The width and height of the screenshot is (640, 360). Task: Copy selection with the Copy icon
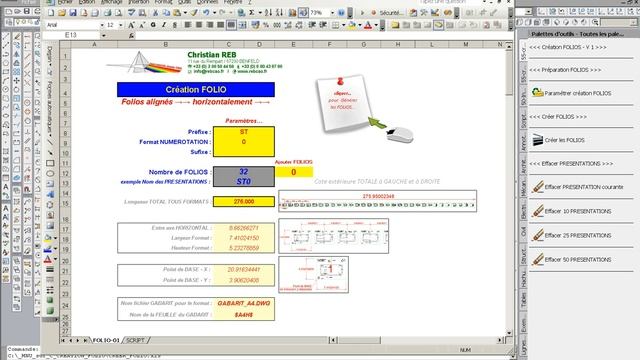pos(166,13)
